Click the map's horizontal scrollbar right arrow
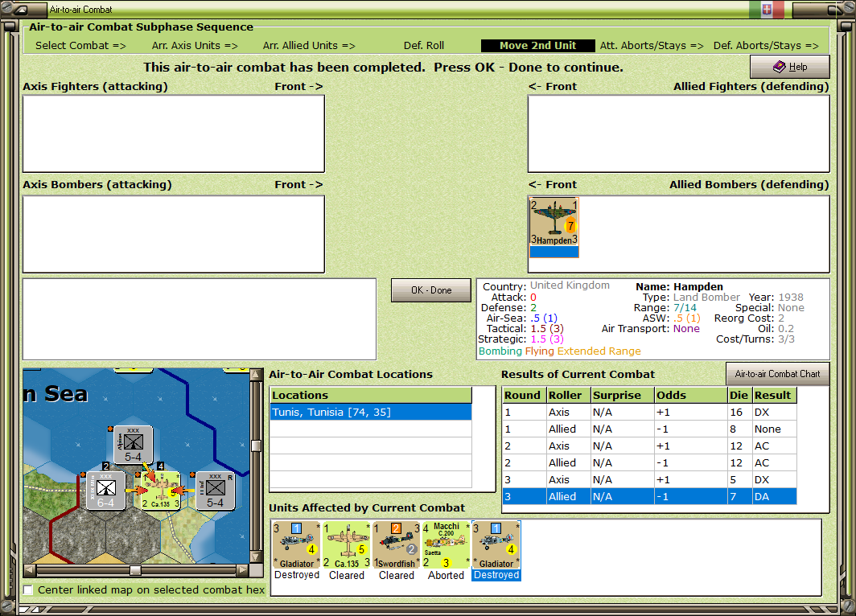This screenshot has height=616, width=856. tap(243, 570)
